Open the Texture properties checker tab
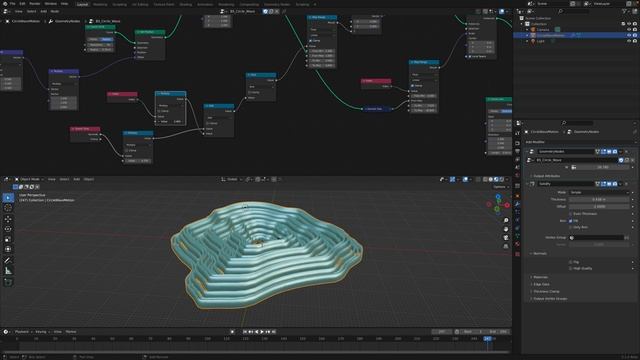The height and width of the screenshot is (360, 640). coord(518,254)
